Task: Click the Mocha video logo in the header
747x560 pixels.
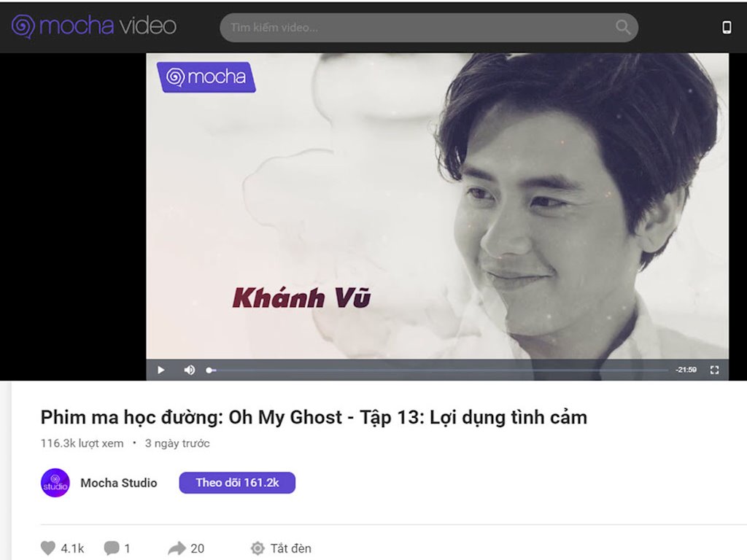Action: 94,26
